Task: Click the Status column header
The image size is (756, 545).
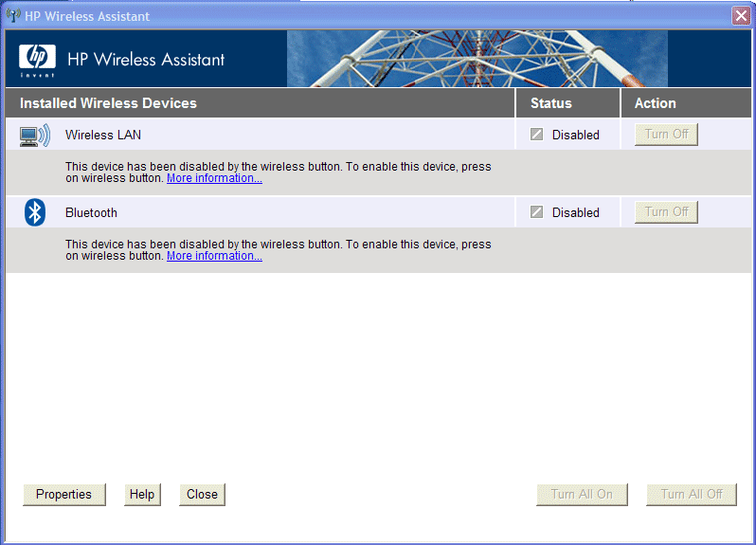Action: (x=551, y=103)
